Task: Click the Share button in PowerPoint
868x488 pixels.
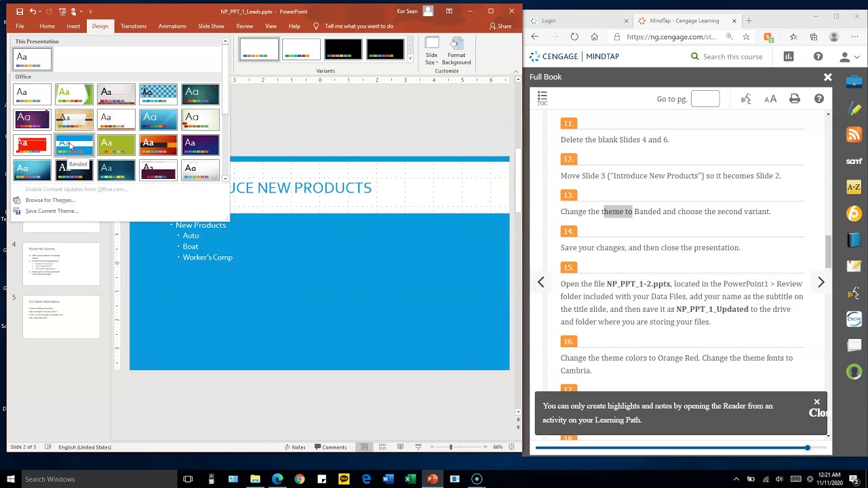Action: (x=500, y=26)
